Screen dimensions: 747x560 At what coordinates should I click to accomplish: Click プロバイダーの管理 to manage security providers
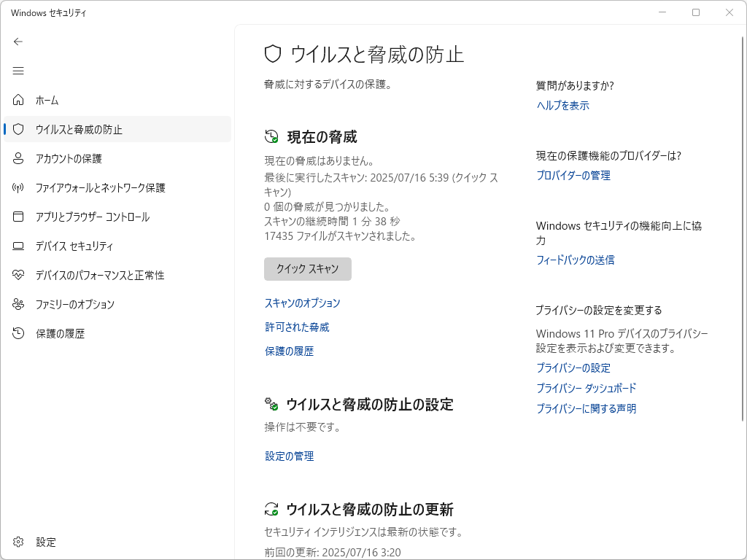574,175
